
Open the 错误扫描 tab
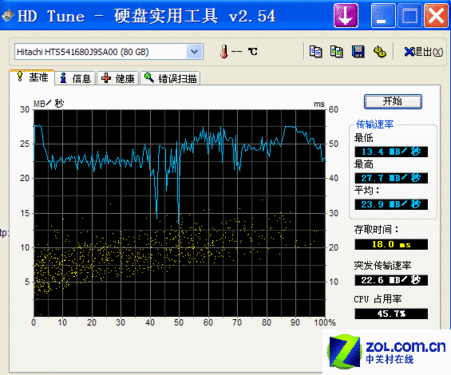click(170, 78)
